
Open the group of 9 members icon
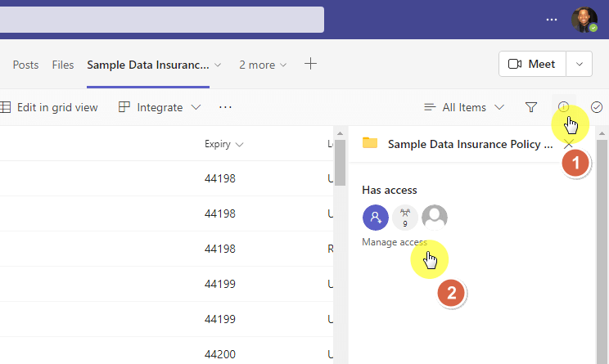[x=405, y=218]
